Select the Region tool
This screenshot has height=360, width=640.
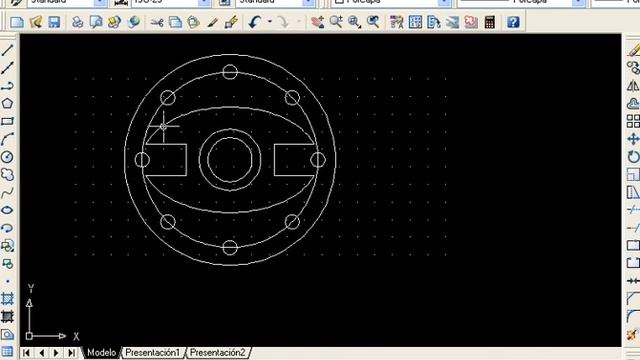[7, 335]
